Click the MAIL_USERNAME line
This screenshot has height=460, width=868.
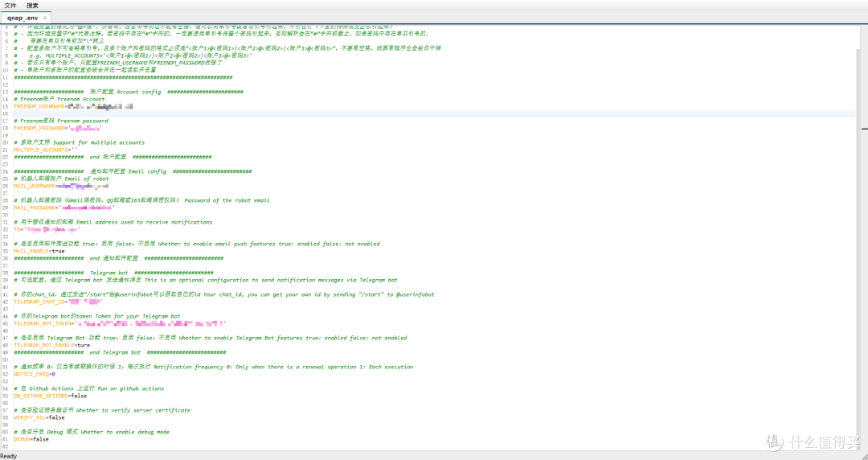pos(61,187)
